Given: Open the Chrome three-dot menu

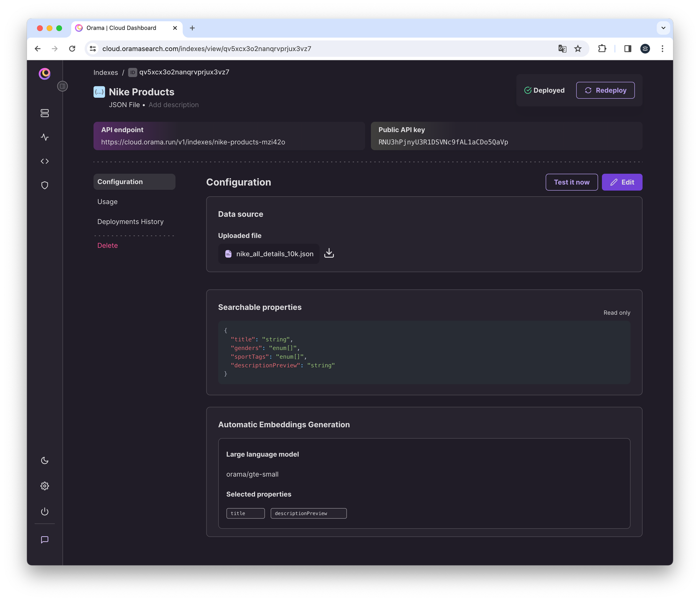Looking at the screenshot, I should (x=662, y=49).
